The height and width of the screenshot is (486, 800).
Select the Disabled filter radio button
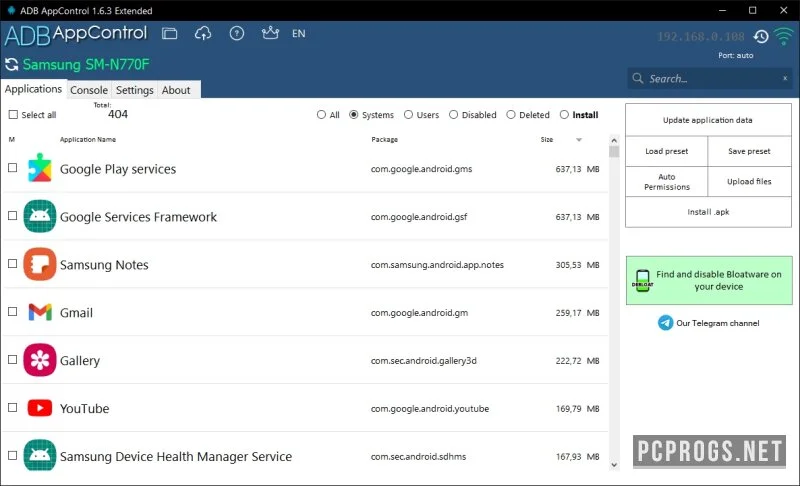pyautogui.click(x=453, y=115)
